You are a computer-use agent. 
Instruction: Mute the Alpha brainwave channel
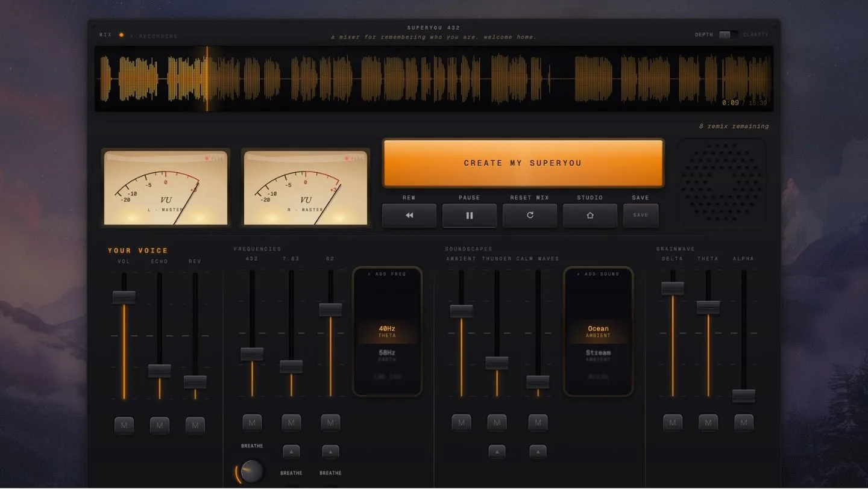[x=744, y=423]
